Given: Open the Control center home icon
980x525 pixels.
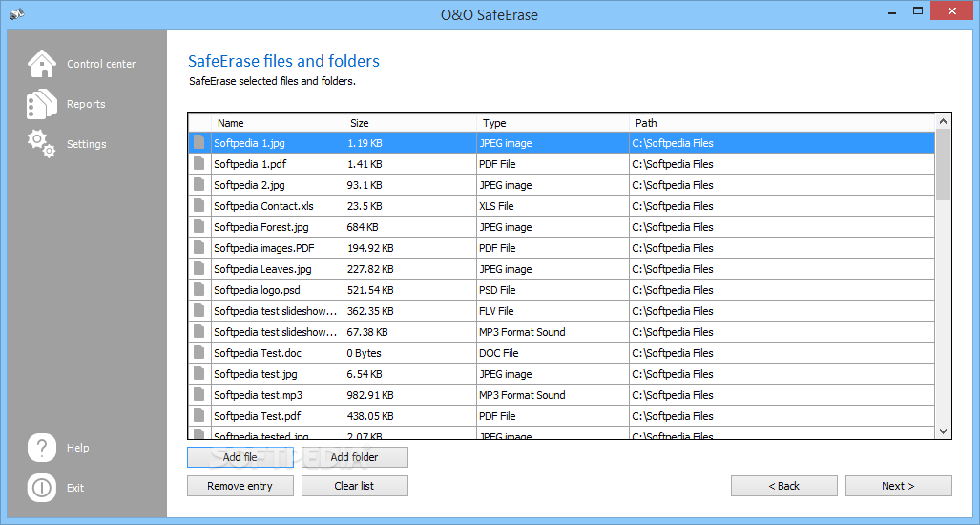Looking at the screenshot, I should (42, 64).
